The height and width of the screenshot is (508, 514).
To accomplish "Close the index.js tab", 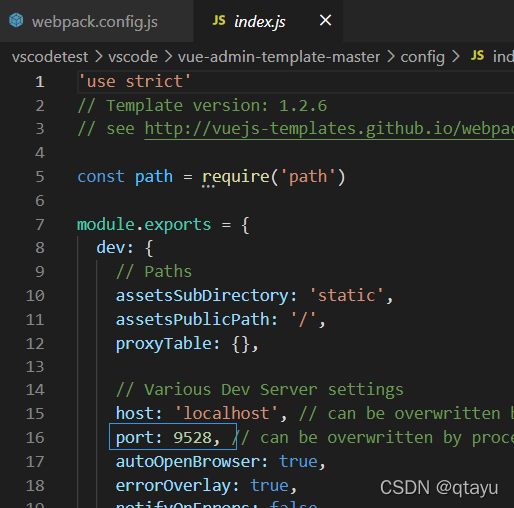I will click(325, 20).
